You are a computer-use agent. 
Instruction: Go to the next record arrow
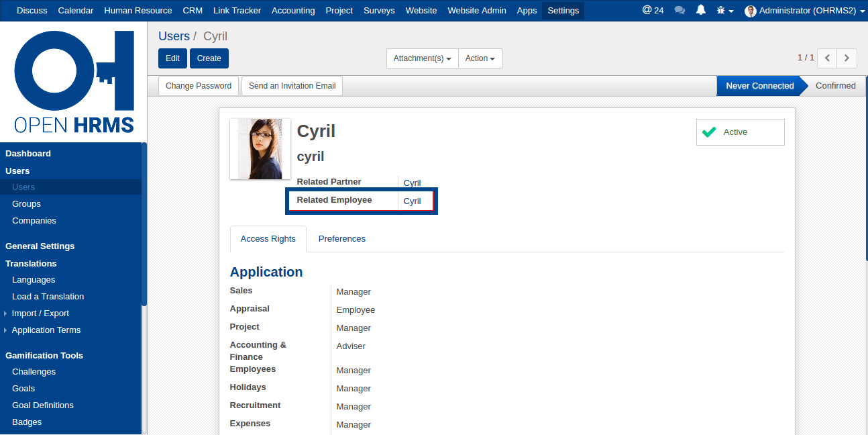(847, 58)
